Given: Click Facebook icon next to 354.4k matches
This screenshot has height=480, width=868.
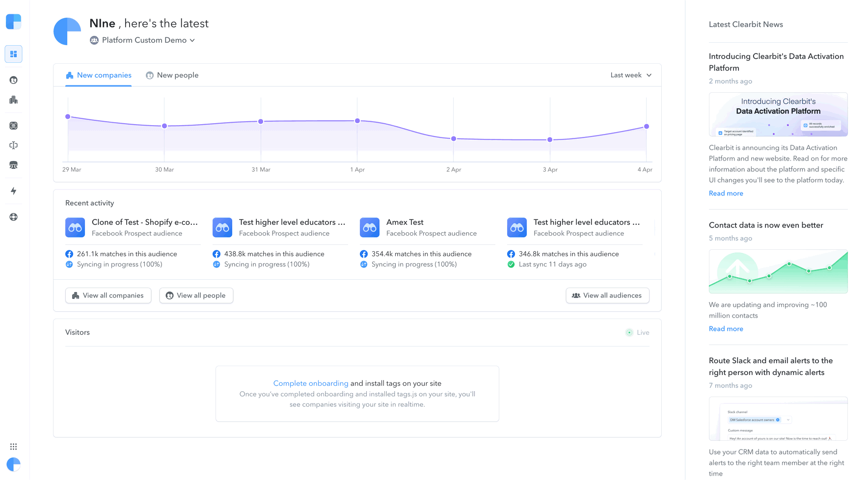Looking at the screenshot, I should 364,254.
